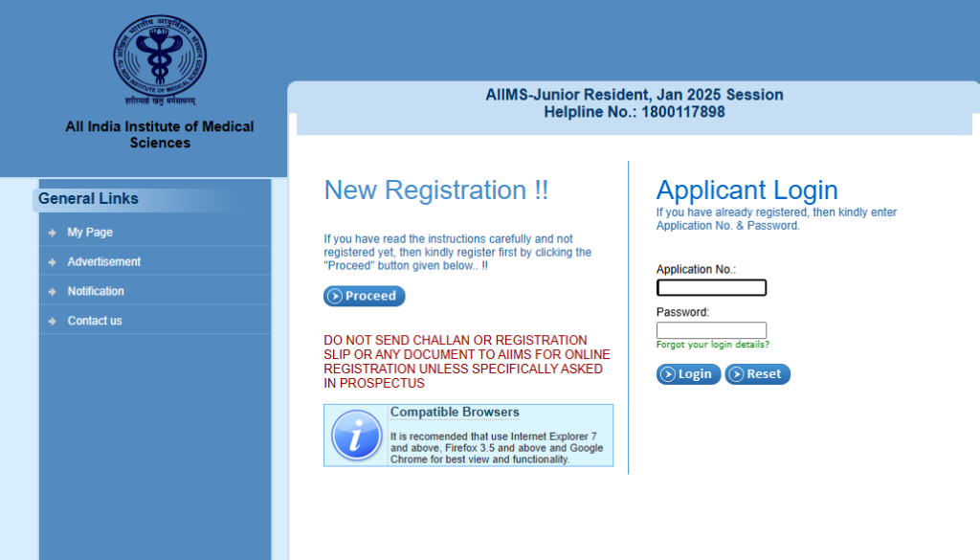Click the red DO NOT SEND CHALLAN warning
This screenshot has width=980, height=560.
[467, 361]
